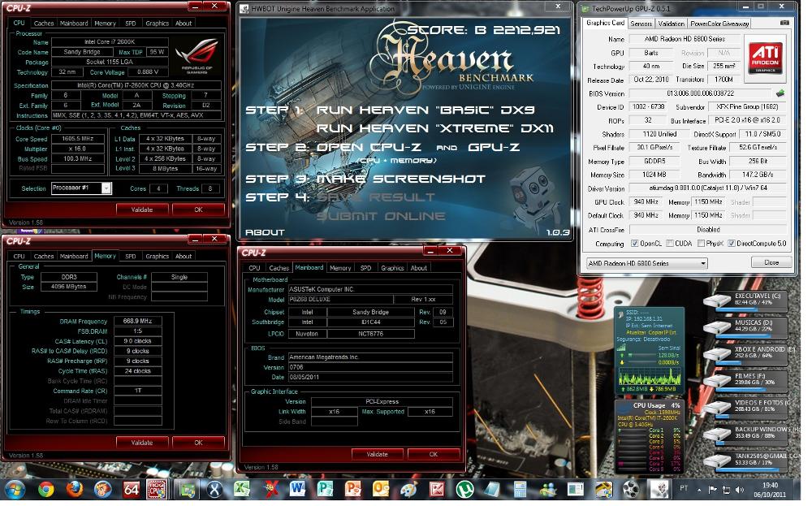
Task: Switch to Sensors tab in GPU-Z
Action: pyautogui.click(x=641, y=24)
